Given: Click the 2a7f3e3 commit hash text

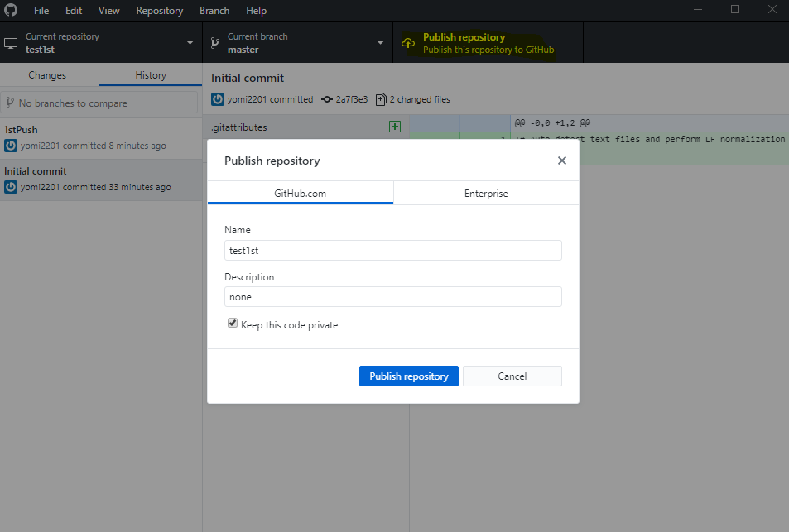Looking at the screenshot, I should (x=352, y=99).
